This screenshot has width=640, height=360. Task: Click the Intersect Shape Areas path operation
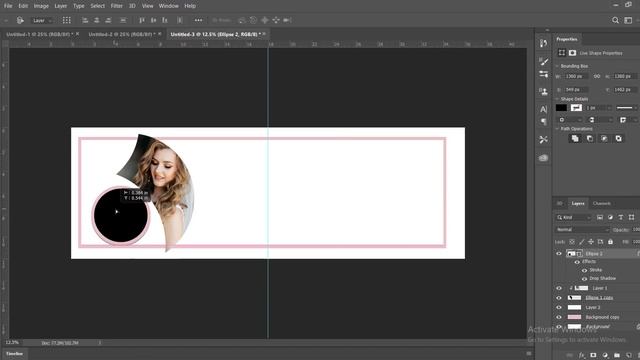coord(604,139)
